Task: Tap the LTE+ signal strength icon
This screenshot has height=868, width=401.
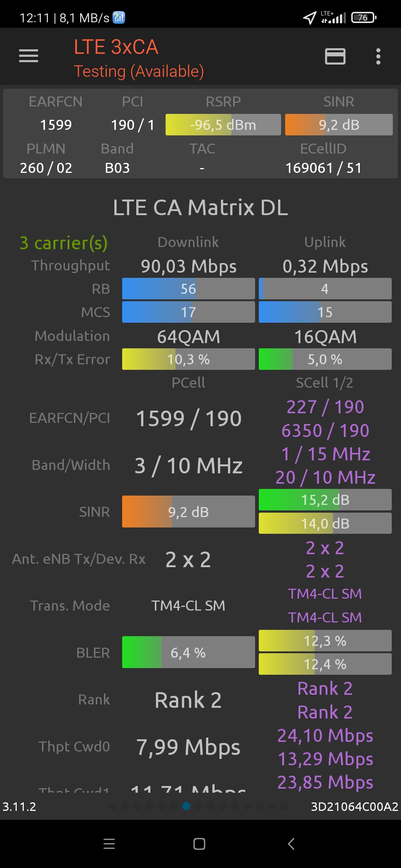Action: pyautogui.click(x=333, y=17)
